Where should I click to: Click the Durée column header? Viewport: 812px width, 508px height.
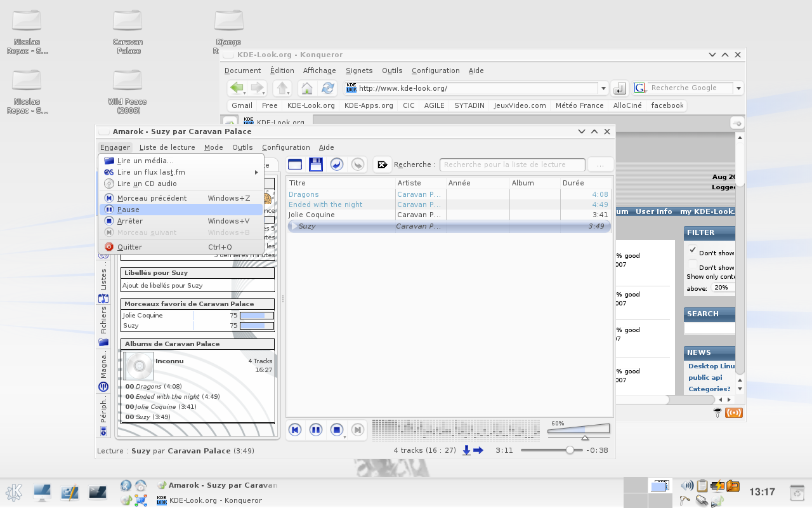(x=586, y=183)
